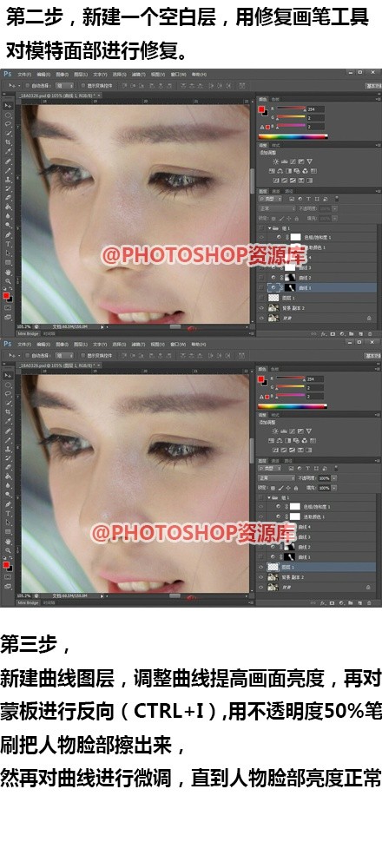Hide 背景 副本 2 layer in lower window

[260, 577]
